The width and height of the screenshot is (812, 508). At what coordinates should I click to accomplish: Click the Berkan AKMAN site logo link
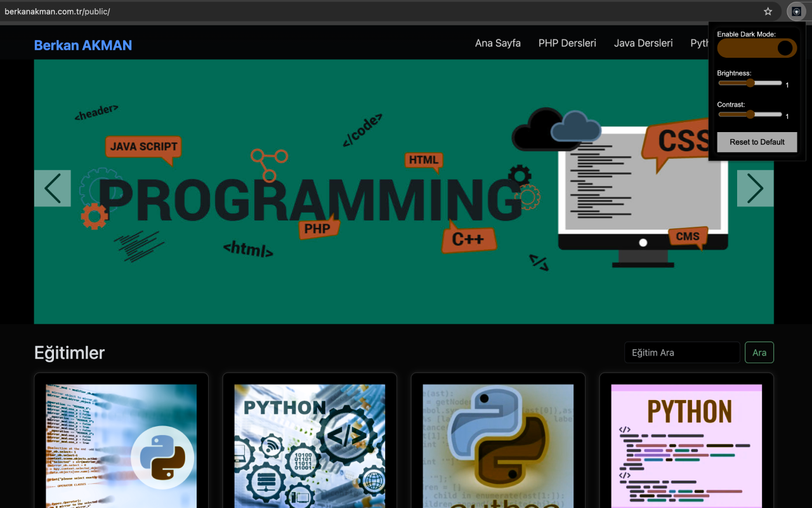83,45
